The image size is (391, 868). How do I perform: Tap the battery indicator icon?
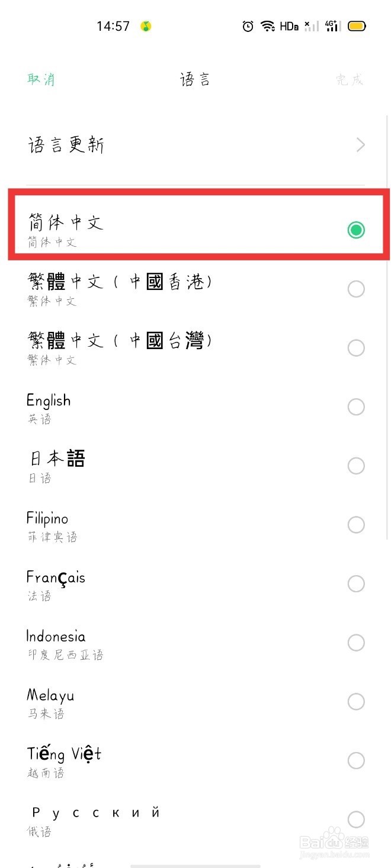[x=356, y=26]
